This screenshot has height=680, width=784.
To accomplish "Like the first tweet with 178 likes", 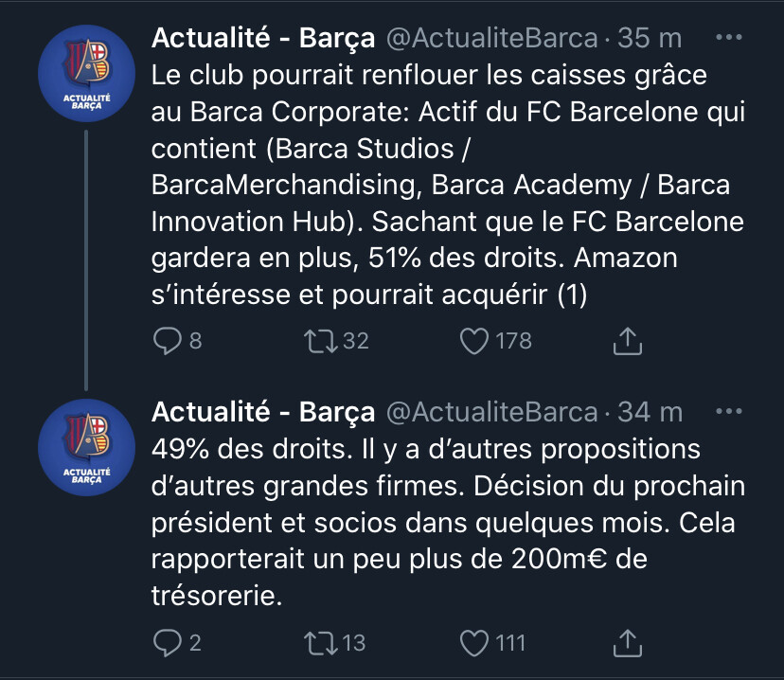I will tap(472, 341).
